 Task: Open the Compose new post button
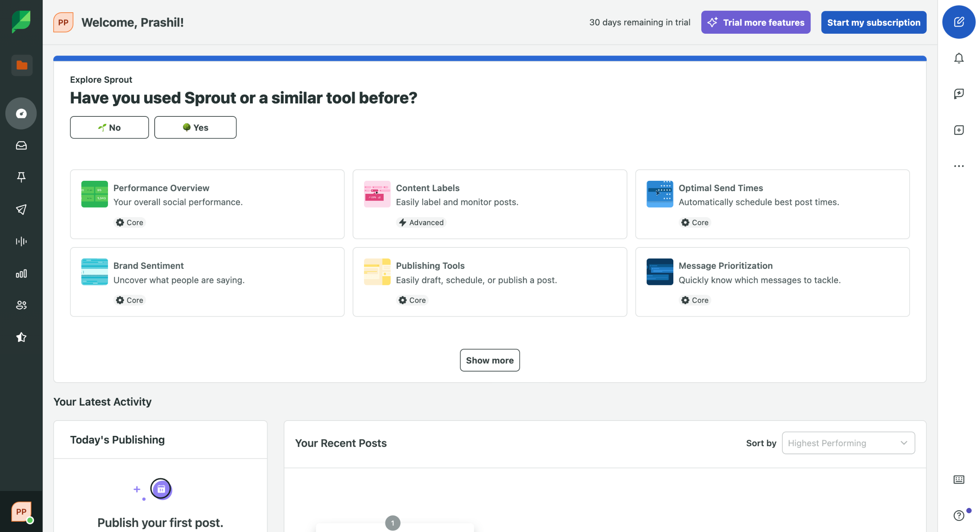958,22
